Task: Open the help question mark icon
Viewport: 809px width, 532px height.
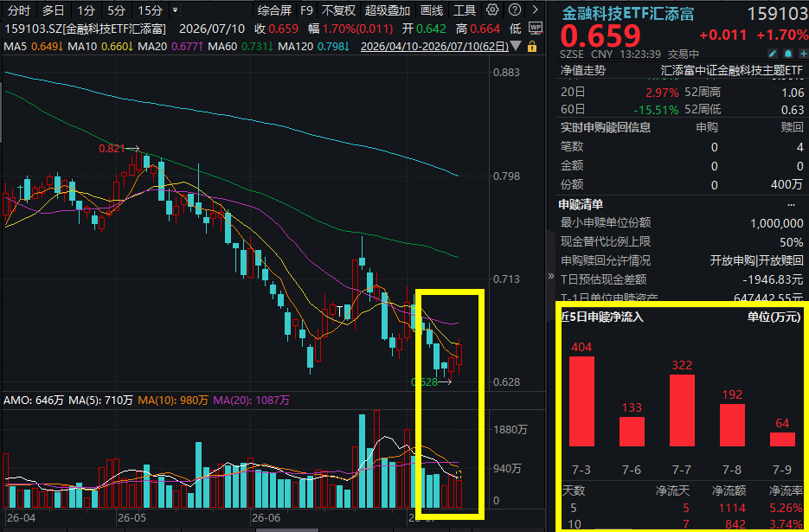Action: tap(515, 10)
